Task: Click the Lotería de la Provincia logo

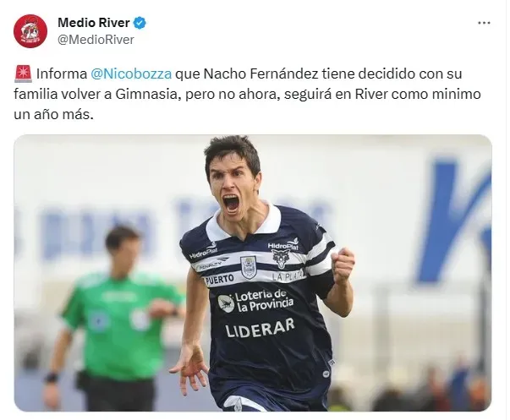Action: 255,301
